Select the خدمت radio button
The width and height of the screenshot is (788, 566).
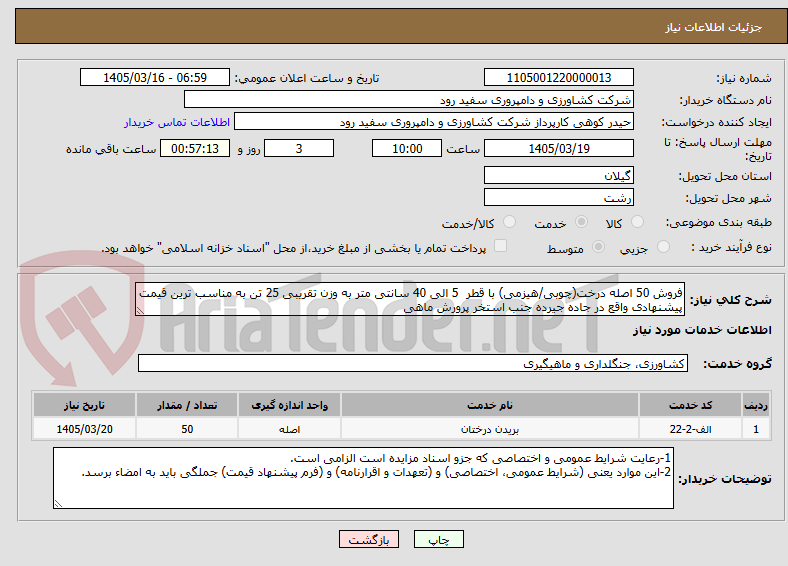(581, 222)
